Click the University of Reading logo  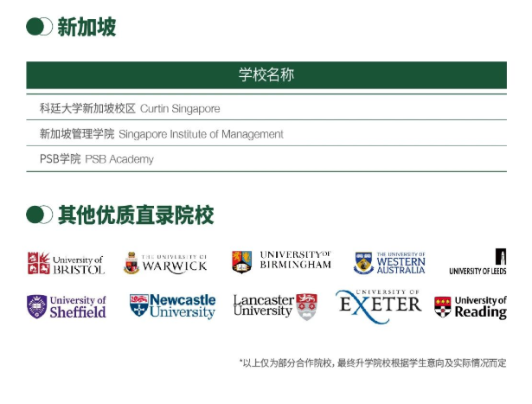[471, 307]
